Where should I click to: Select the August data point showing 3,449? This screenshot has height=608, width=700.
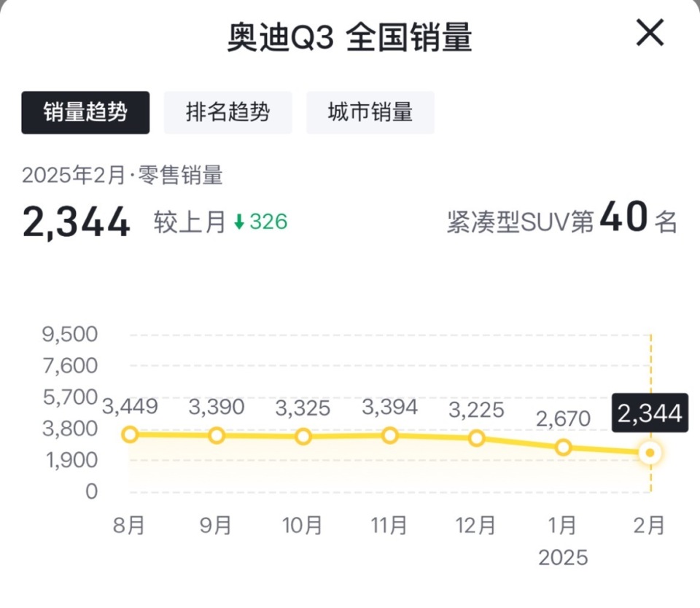click(130, 434)
